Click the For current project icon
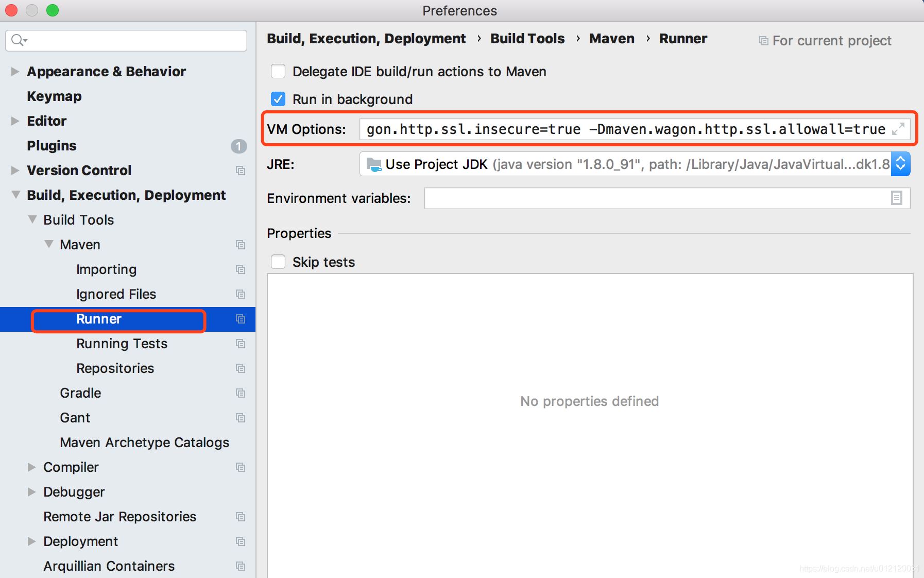Viewport: 924px width, 578px height. click(764, 41)
